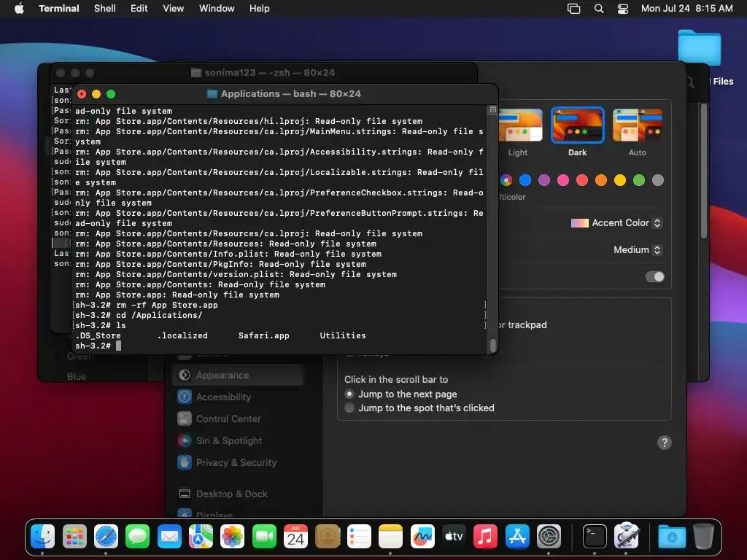Open System Settings gear in the Dock
Viewport: 747px width, 560px height.
click(549, 537)
